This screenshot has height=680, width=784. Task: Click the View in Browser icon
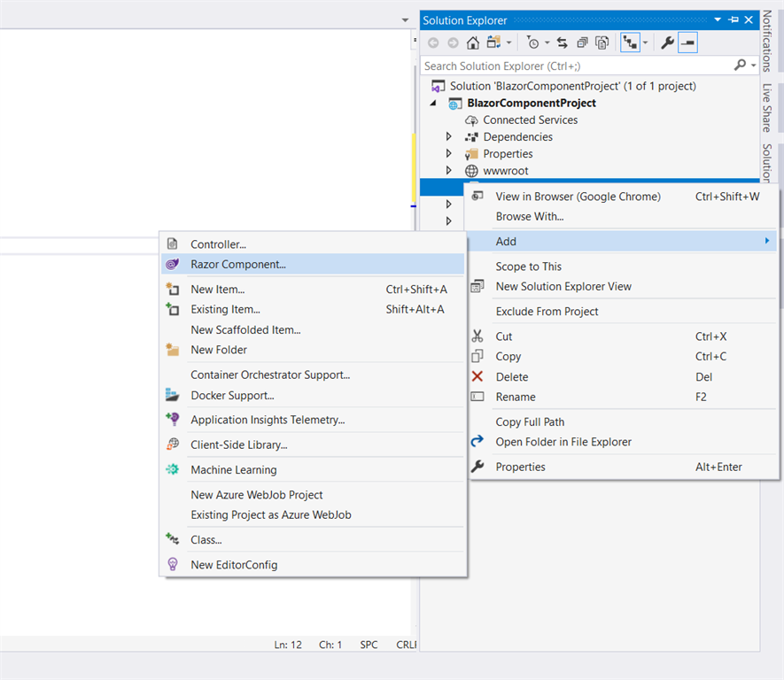pyautogui.click(x=477, y=196)
